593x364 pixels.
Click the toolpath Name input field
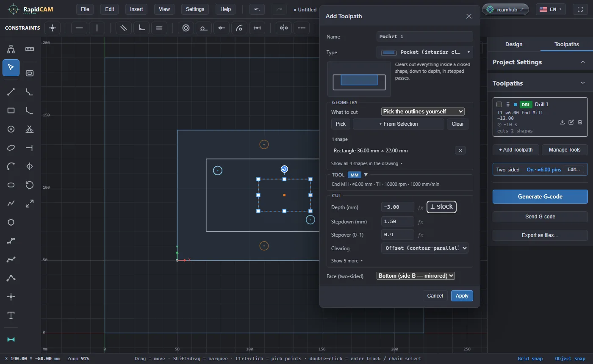[x=425, y=36]
